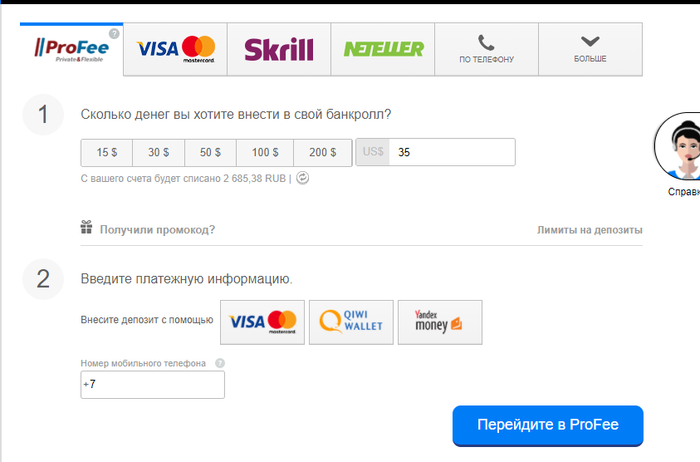Click the help question mark on ProFee tab
The width and height of the screenshot is (700, 462).
114,33
